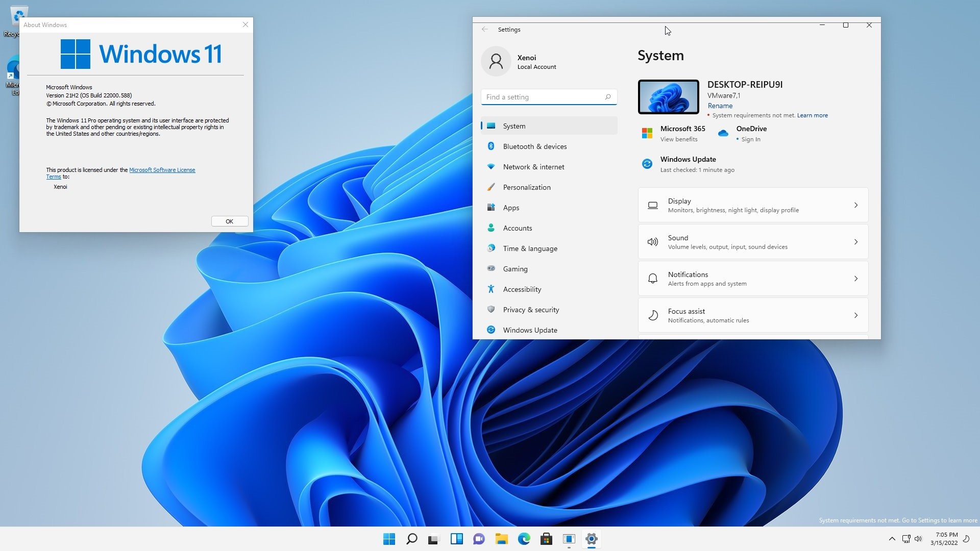The width and height of the screenshot is (980, 551).
Task: Click the File Explorer taskbar icon
Action: click(x=501, y=538)
